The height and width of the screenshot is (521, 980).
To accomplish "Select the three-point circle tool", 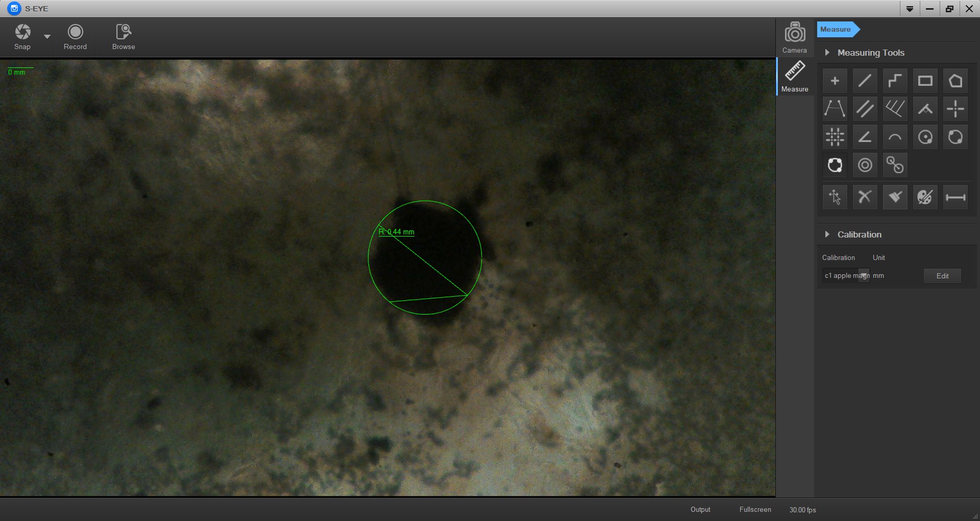I will tap(835, 165).
